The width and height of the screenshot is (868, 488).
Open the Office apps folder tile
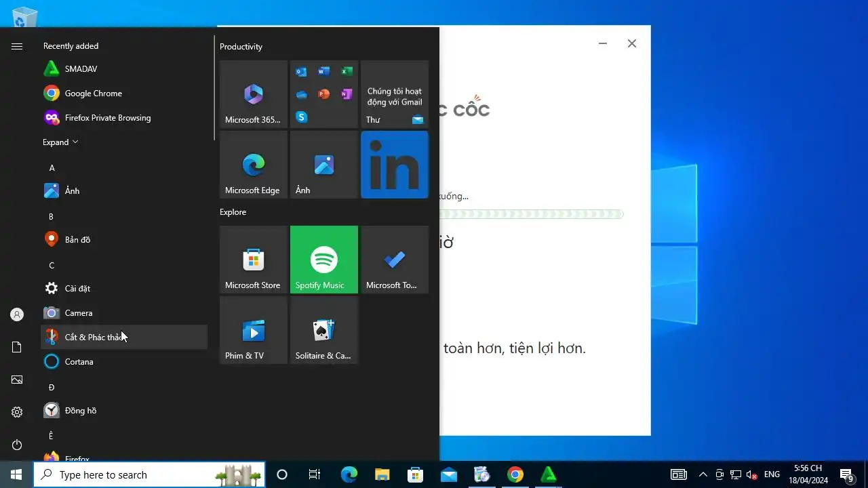[x=324, y=94]
